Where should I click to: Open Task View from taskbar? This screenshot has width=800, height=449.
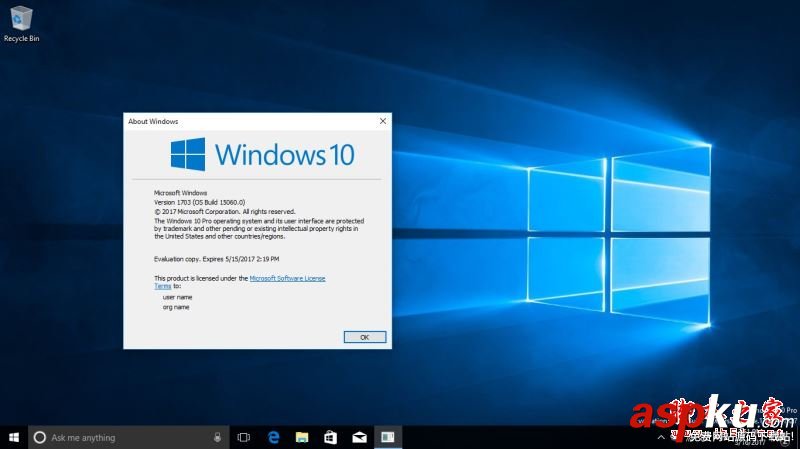point(244,437)
